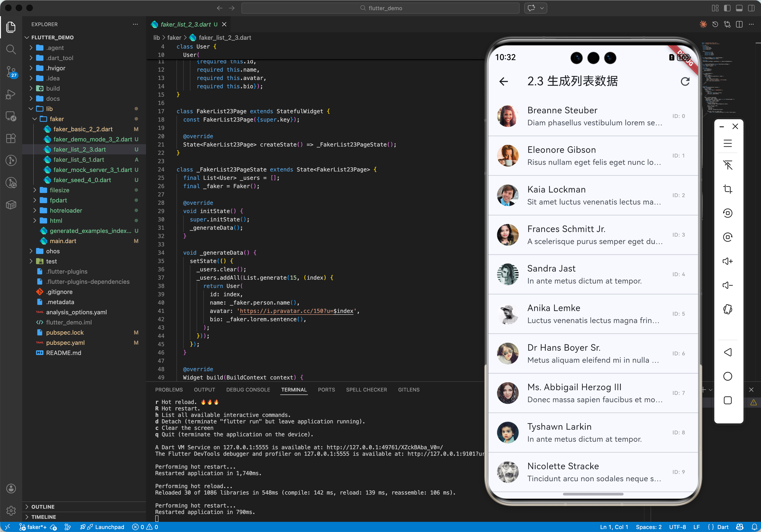Screen dimensions: 761x532
Task: Click the split editor right icon
Action: click(739, 24)
